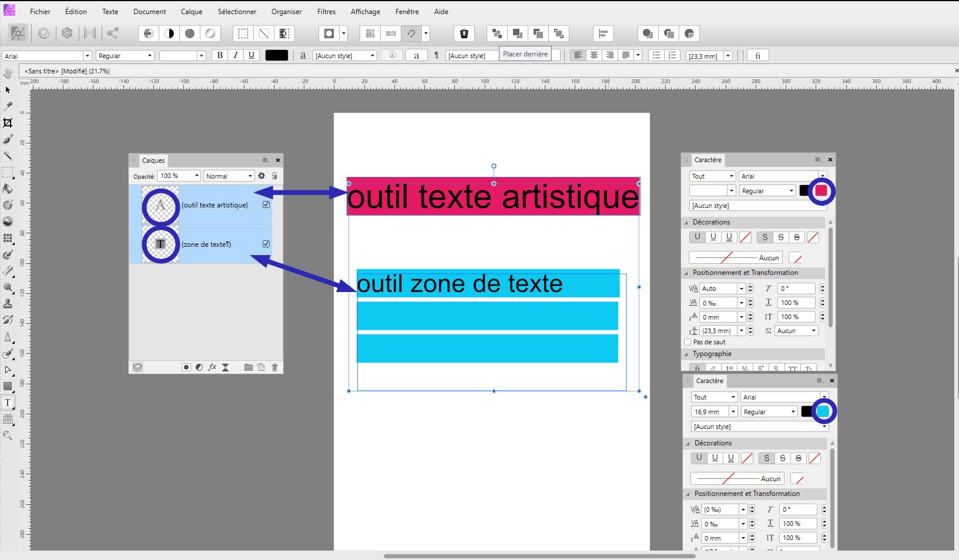Viewport: 959px width, 560px height.
Task: Select the View hand tool
Action: click(8, 73)
